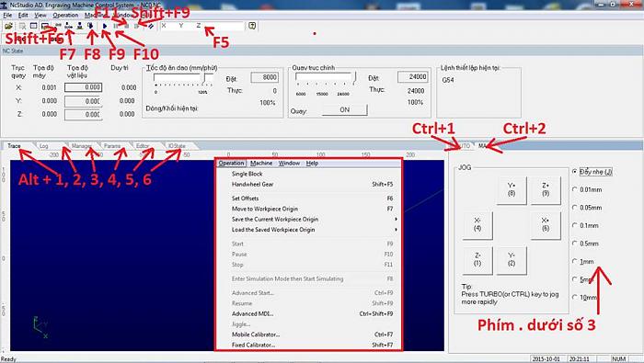The image size is (644, 363).
Task: Click the Pause icon in the toolbar
Action: click(x=116, y=26)
